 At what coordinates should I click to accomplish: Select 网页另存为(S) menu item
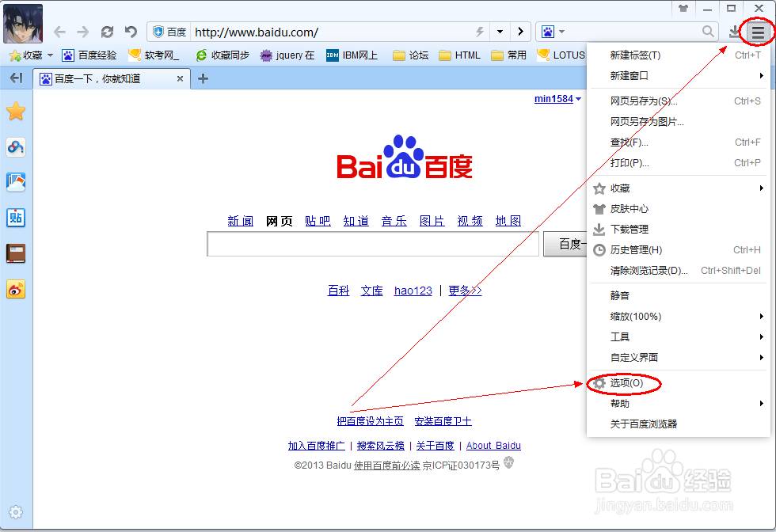(678, 101)
